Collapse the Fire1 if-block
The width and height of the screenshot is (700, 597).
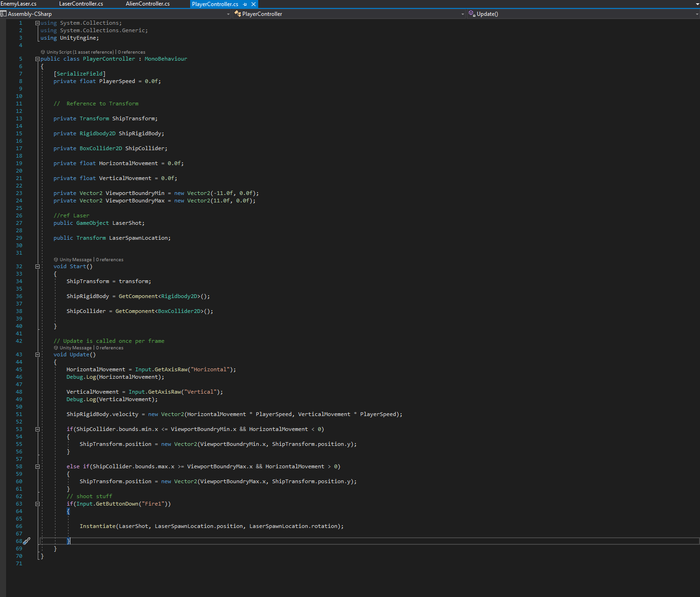tap(37, 504)
